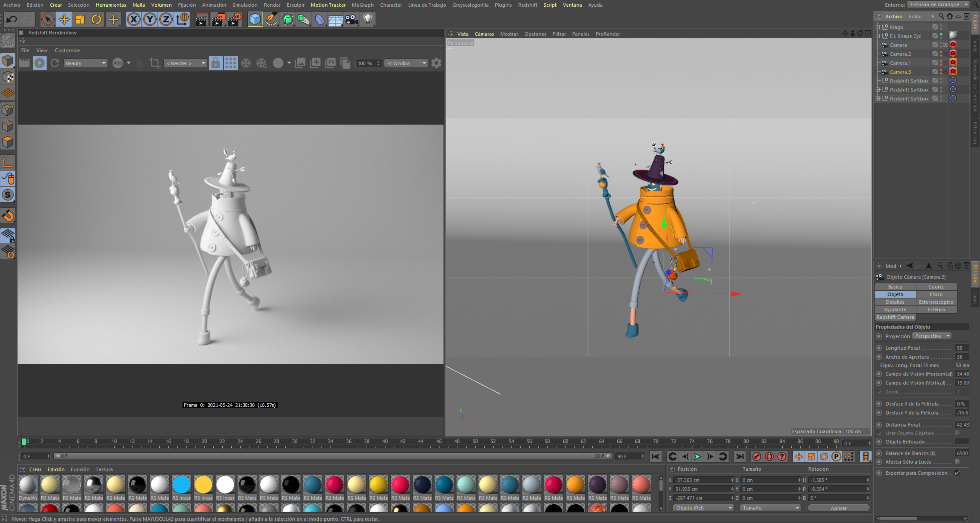Select the cyan RS Incandescent material swatch
The width and height of the screenshot is (980, 523).
tap(182, 485)
